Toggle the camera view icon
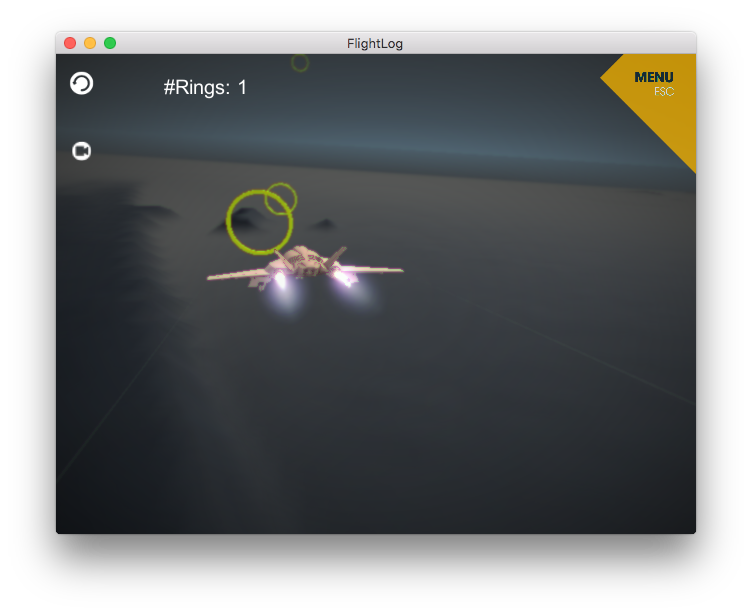The image size is (752, 614). point(82,151)
